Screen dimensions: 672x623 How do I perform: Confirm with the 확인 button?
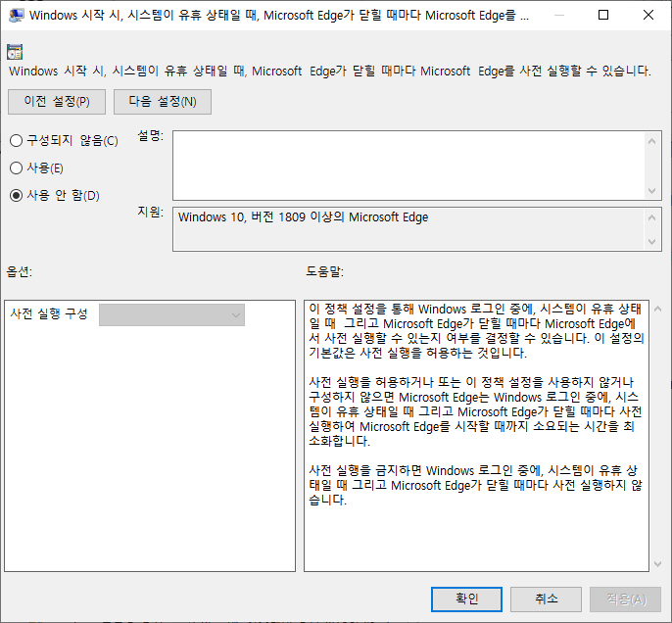pos(466,599)
